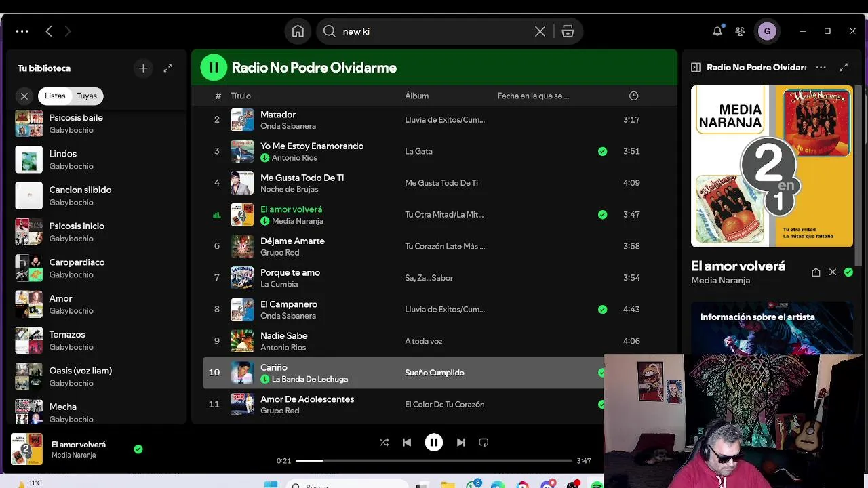The width and height of the screenshot is (868, 488).
Task: Open Caropardiaco playlist
Action: click(x=95, y=268)
